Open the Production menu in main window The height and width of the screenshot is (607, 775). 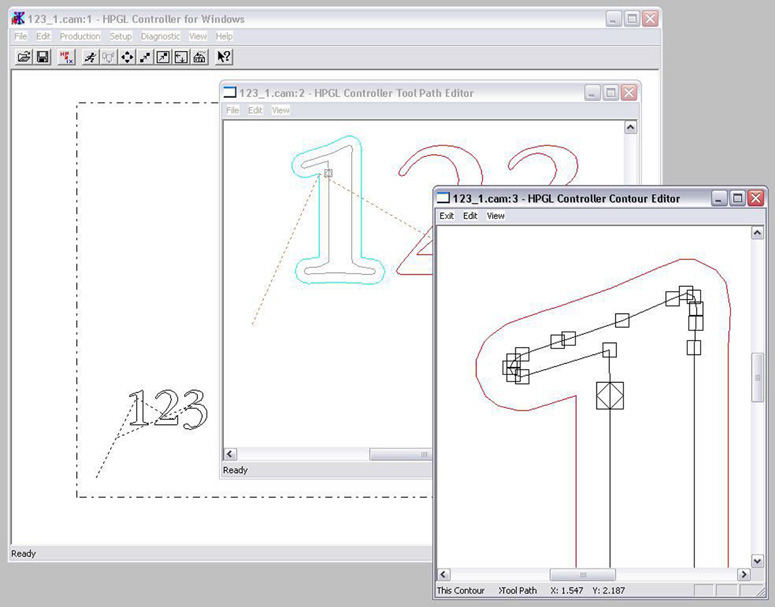(80, 36)
